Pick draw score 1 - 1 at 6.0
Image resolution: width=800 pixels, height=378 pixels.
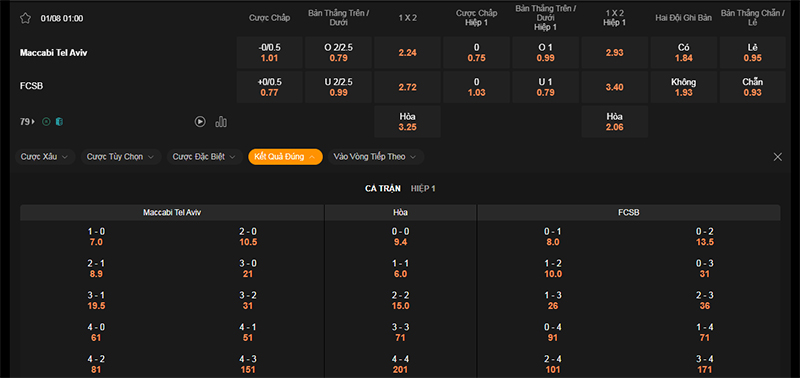(401, 269)
